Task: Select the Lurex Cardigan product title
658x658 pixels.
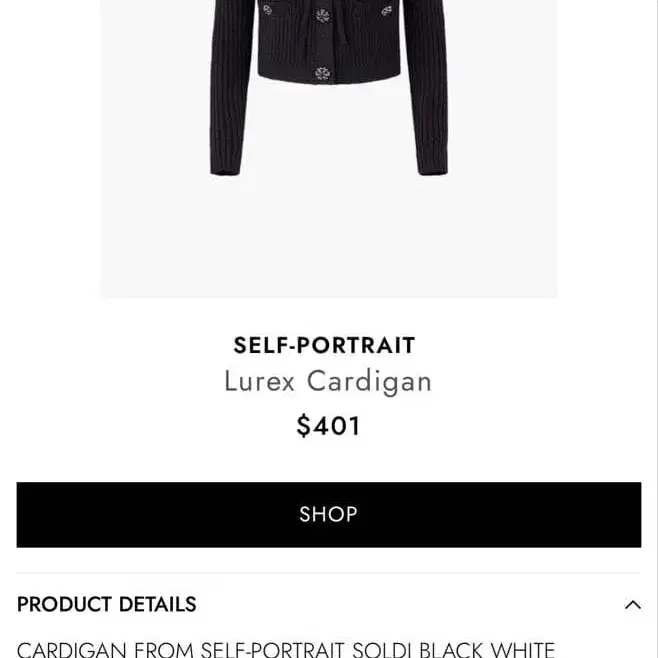Action: coord(327,381)
